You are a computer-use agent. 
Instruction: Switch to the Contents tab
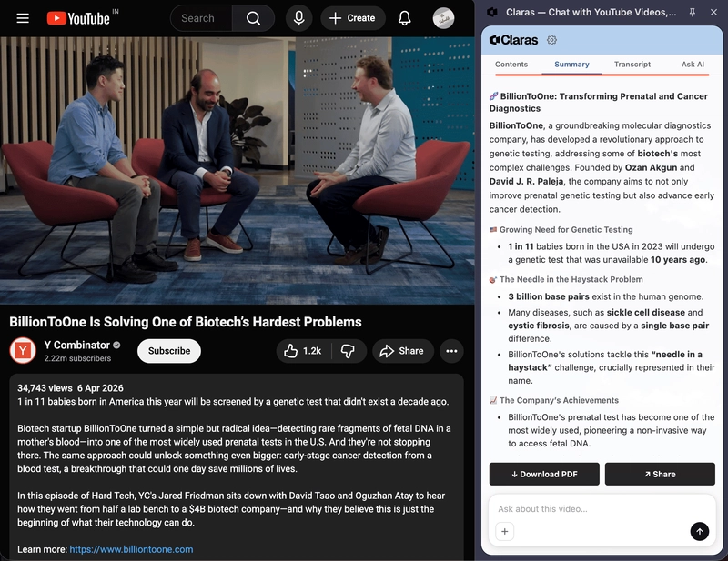(x=511, y=64)
